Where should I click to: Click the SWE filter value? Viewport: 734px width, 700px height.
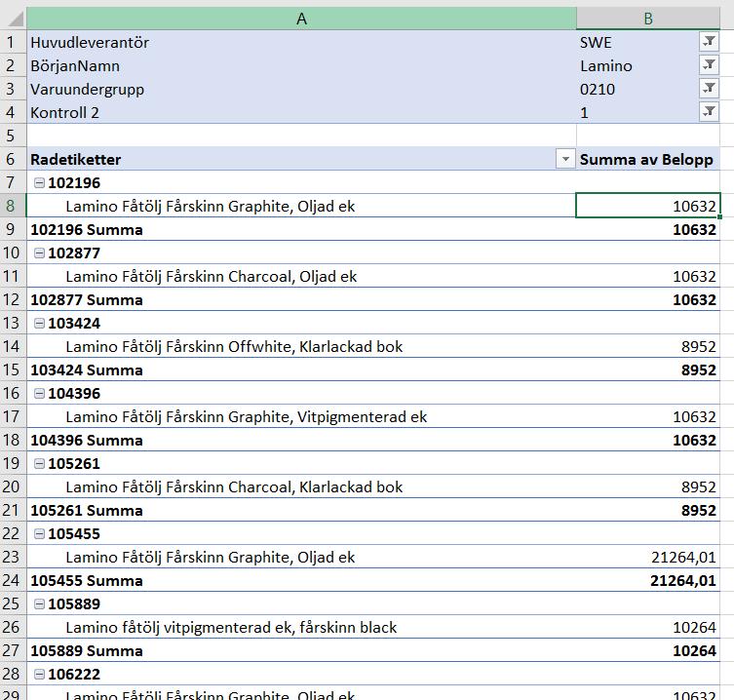pyautogui.click(x=596, y=43)
